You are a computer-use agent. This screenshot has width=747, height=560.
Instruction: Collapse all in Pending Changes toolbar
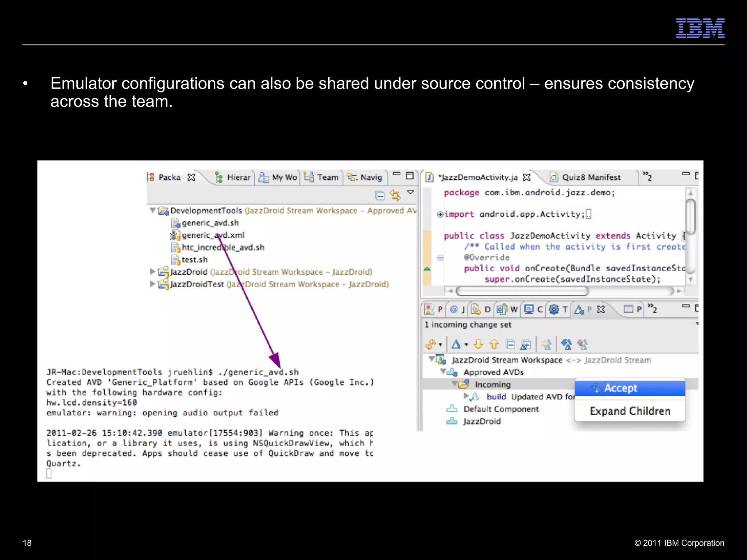click(510, 344)
